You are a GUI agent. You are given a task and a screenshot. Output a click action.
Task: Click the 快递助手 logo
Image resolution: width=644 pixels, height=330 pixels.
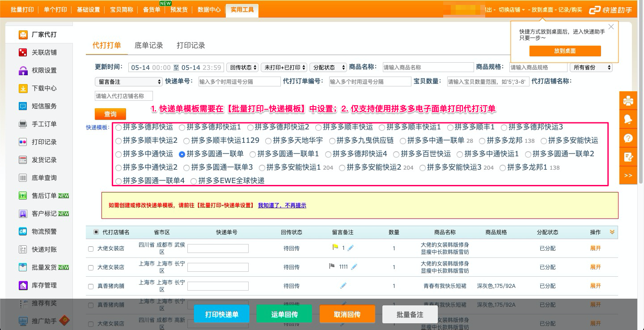click(x=611, y=10)
